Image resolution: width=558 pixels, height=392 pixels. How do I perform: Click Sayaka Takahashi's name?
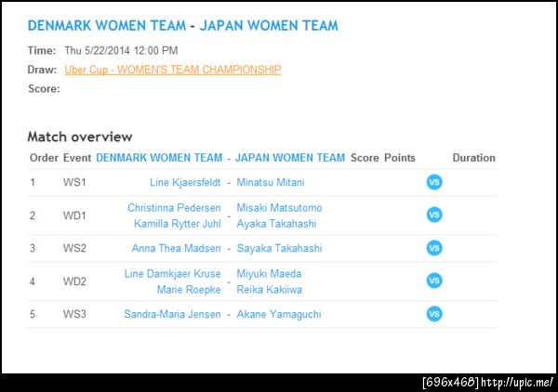tap(277, 249)
